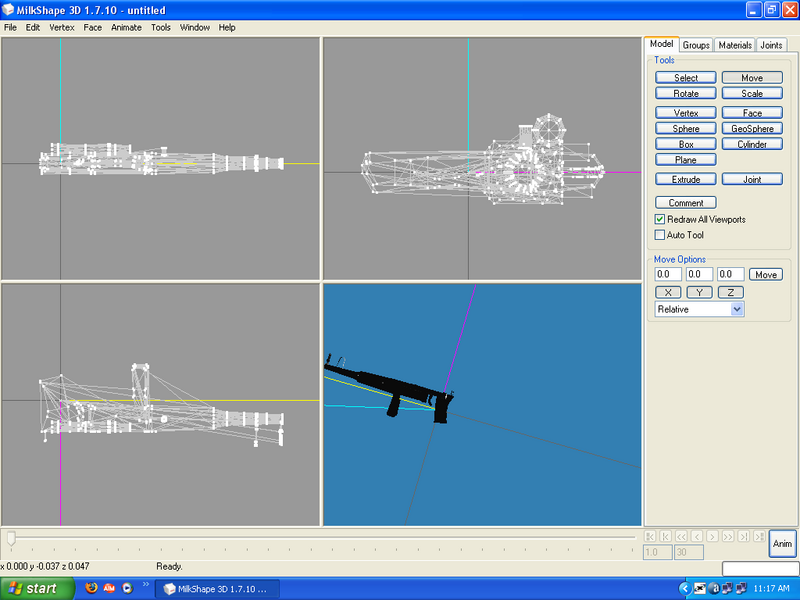Image resolution: width=800 pixels, height=600 pixels.
Task: Show hidden system tray icons
Action: pos(685,588)
